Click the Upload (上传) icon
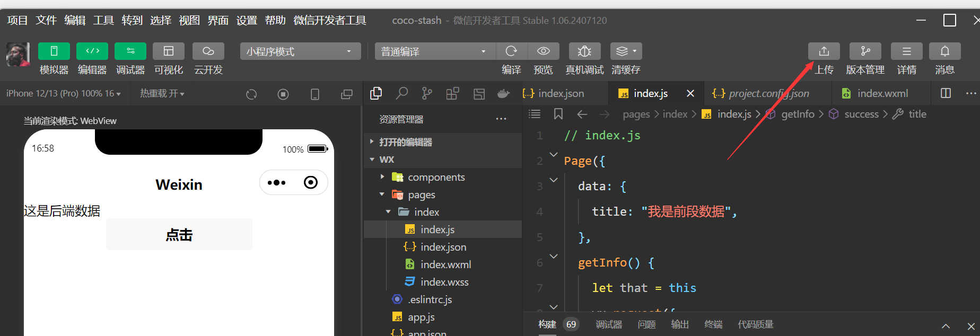980x336 pixels. (824, 51)
